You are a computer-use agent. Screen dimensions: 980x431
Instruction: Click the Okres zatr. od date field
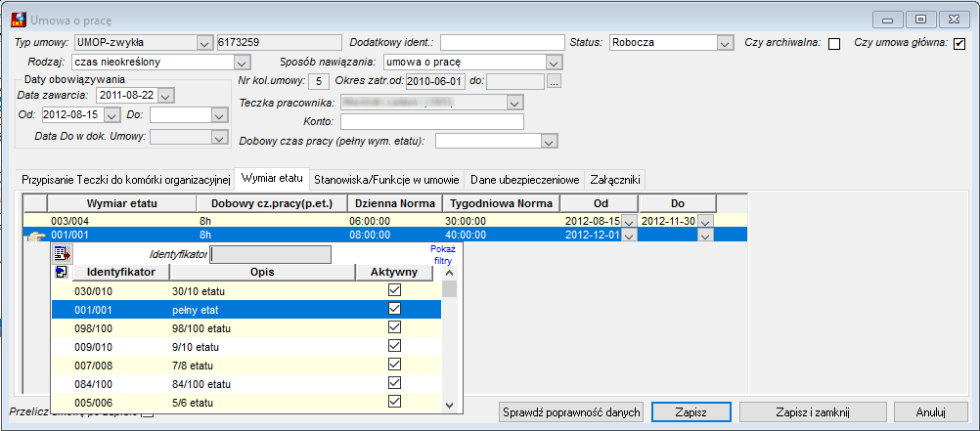tap(435, 81)
